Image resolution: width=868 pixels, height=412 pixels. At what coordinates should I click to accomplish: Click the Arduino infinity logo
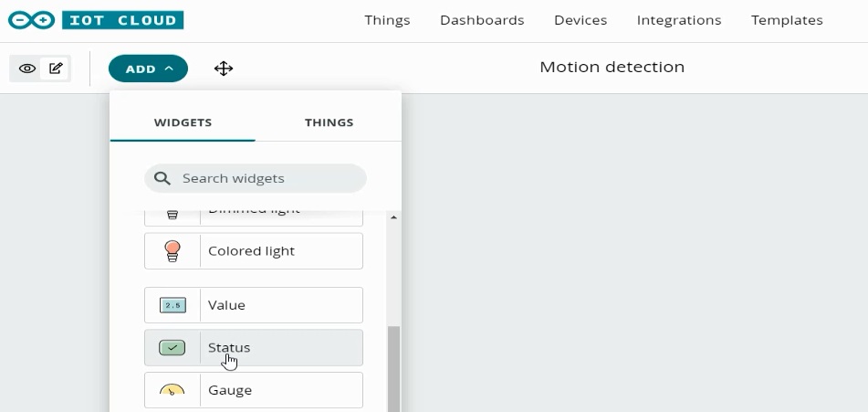(x=31, y=20)
